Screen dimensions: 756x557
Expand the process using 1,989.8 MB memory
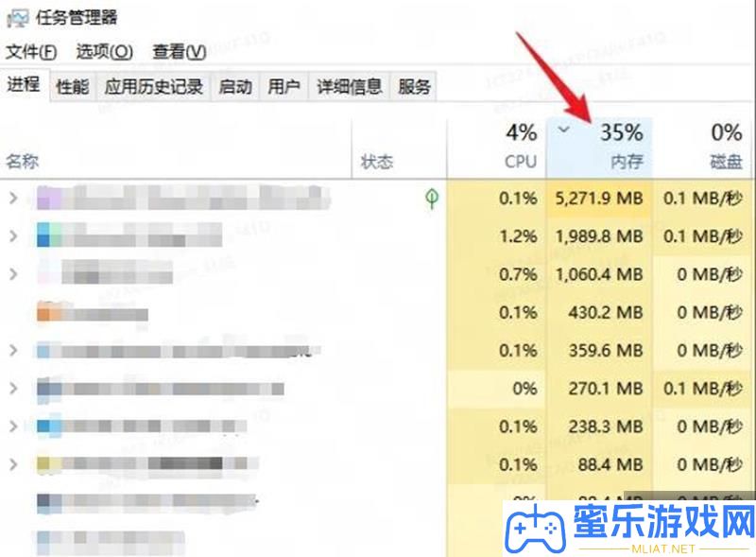tap(13, 236)
